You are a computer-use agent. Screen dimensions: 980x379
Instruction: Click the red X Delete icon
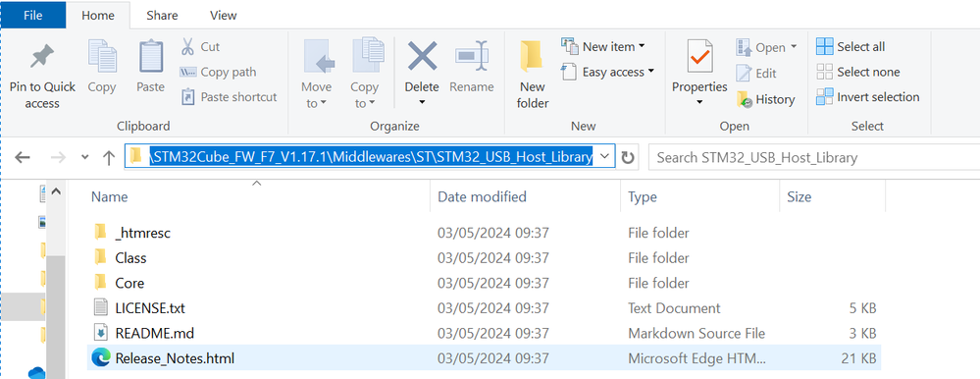pos(422,57)
